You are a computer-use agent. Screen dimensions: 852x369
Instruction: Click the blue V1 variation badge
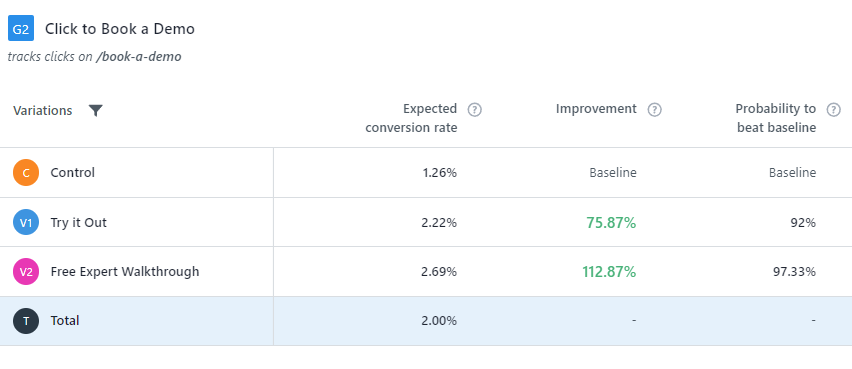[26, 222]
